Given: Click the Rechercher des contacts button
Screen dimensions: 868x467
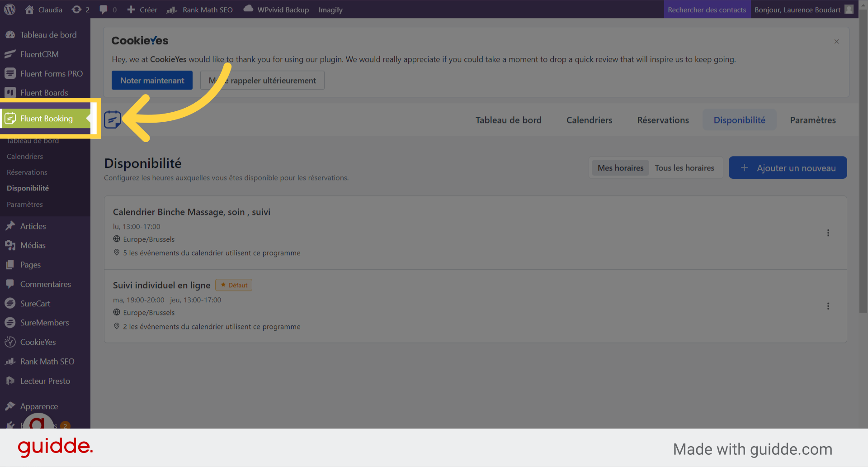Looking at the screenshot, I should [707, 10].
